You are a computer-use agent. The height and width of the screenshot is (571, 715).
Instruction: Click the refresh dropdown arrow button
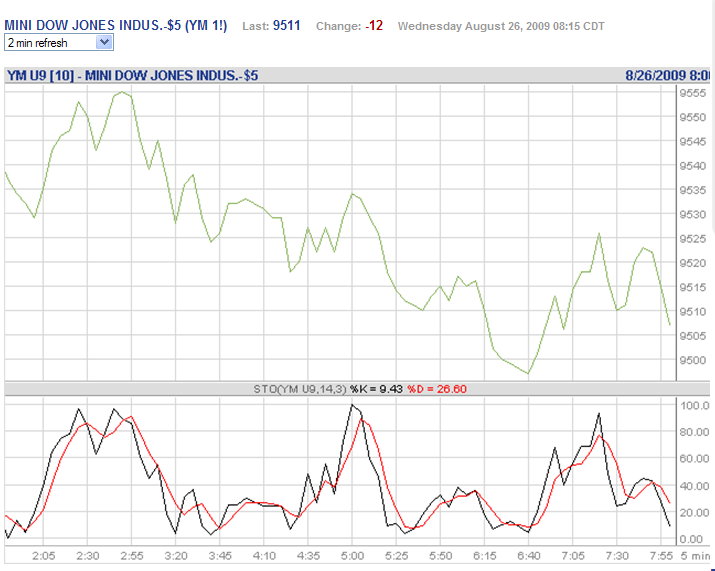coord(104,42)
